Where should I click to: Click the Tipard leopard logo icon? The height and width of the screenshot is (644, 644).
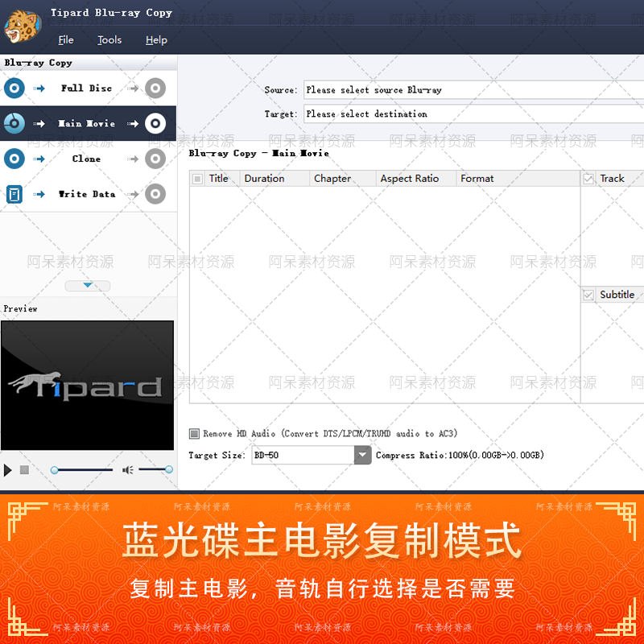[x=23, y=27]
